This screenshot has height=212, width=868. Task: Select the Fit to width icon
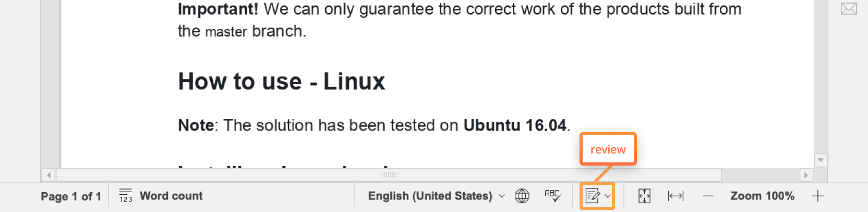click(676, 196)
